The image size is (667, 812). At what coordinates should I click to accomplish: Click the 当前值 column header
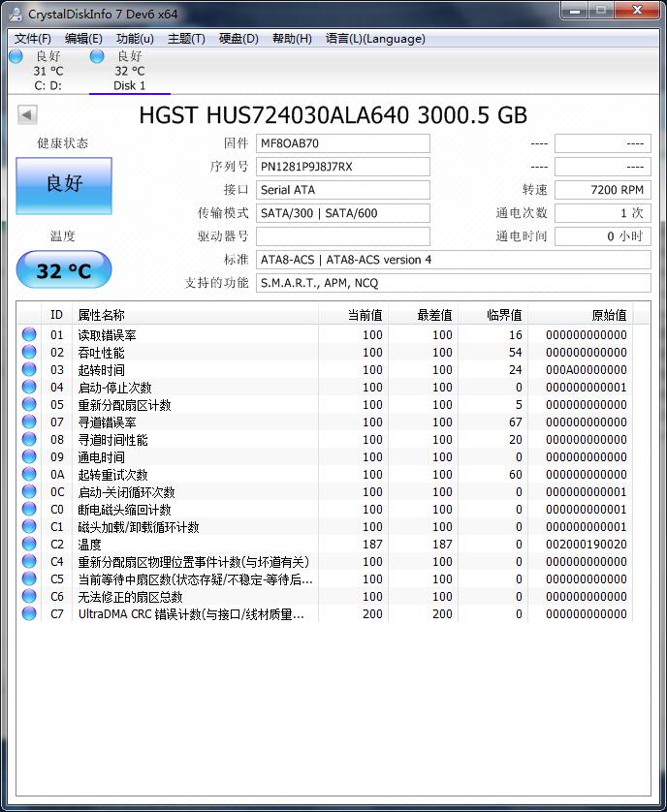pyautogui.click(x=353, y=315)
